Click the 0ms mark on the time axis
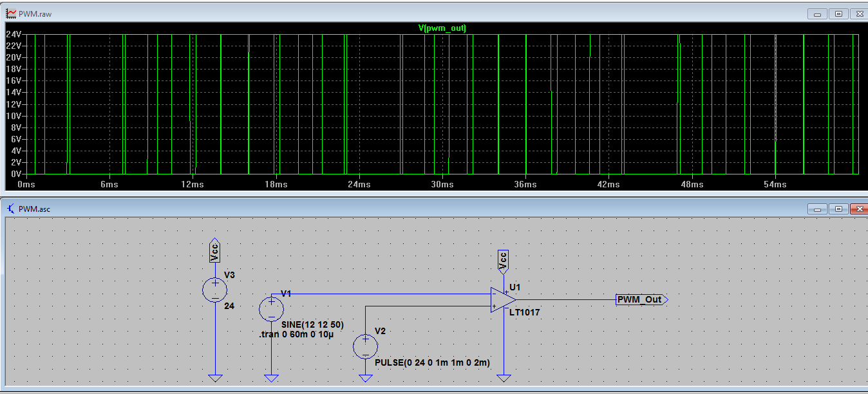Screen dimensions: 868x394 coord(26,184)
